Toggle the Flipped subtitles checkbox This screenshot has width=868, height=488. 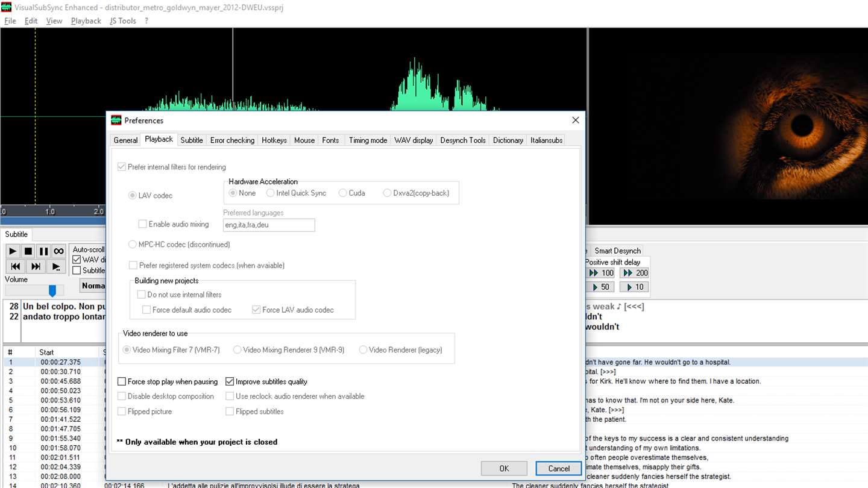coord(230,411)
